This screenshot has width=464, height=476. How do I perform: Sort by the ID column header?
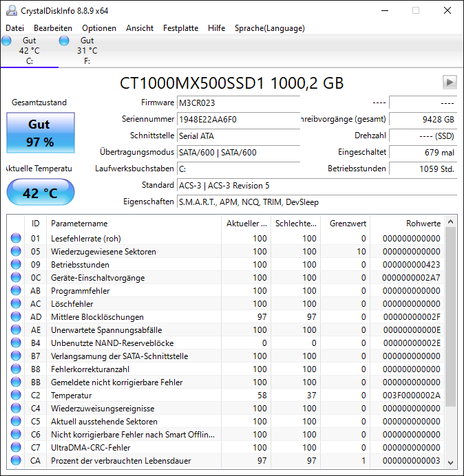(36, 224)
